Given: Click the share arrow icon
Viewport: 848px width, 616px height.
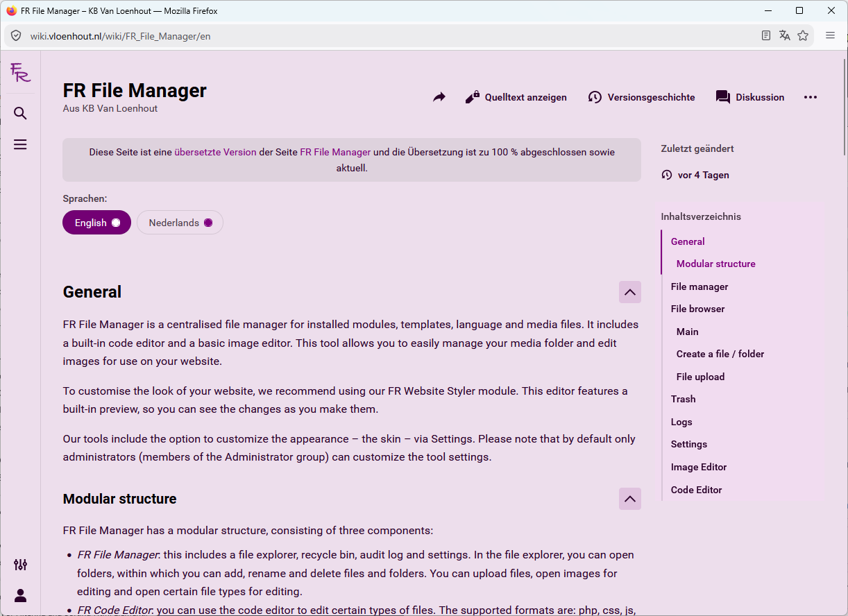Looking at the screenshot, I should (x=439, y=97).
